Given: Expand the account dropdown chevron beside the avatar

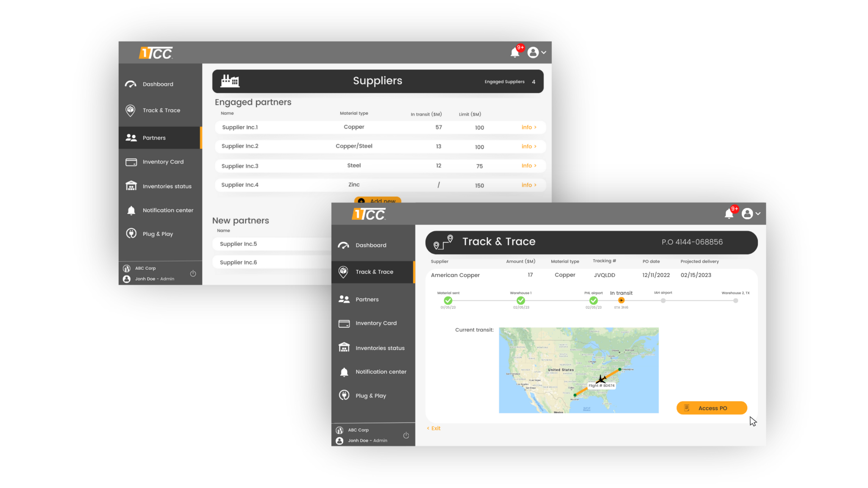Looking at the screenshot, I should (758, 214).
